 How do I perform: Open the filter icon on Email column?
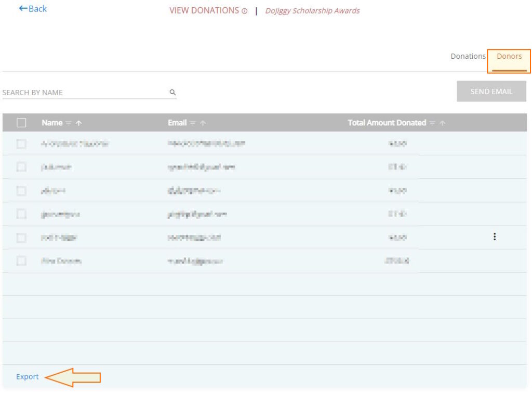tap(192, 123)
